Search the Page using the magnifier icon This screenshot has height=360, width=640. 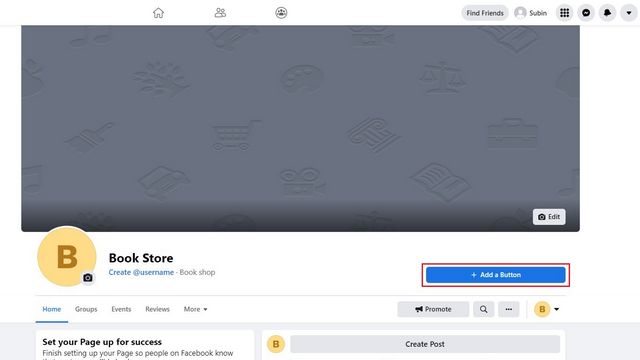click(x=484, y=309)
